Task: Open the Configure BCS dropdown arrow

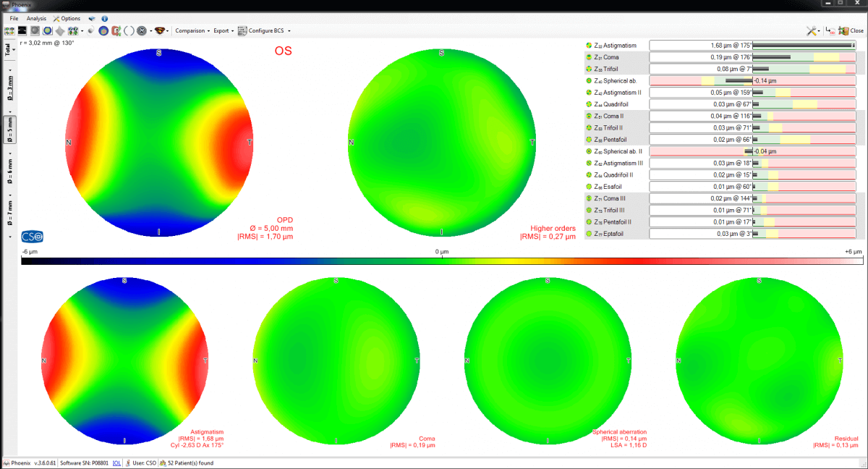Action: click(x=289, y=30)
